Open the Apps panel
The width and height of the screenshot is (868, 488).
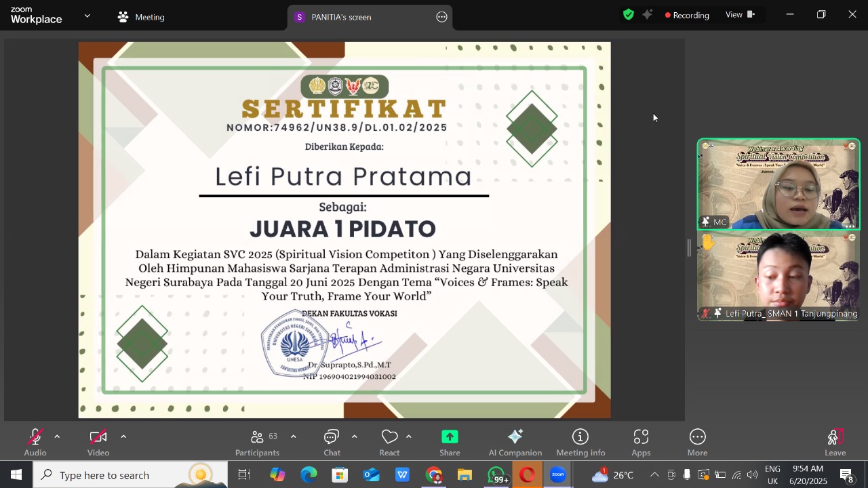(x=641, y=443)
